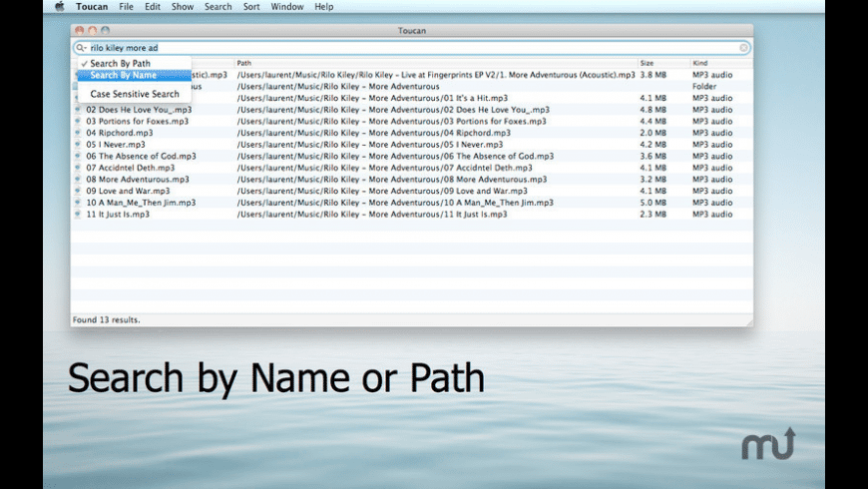
Task: Select row '09 Love and War.mp3'
Action: [x=412, y=191]
